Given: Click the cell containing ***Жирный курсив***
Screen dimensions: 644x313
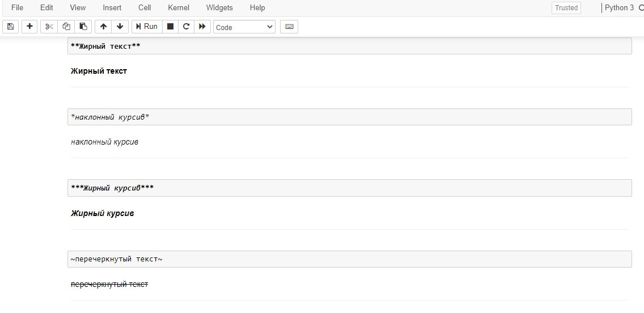Looking at the screenshot, I should coord(350,188).
